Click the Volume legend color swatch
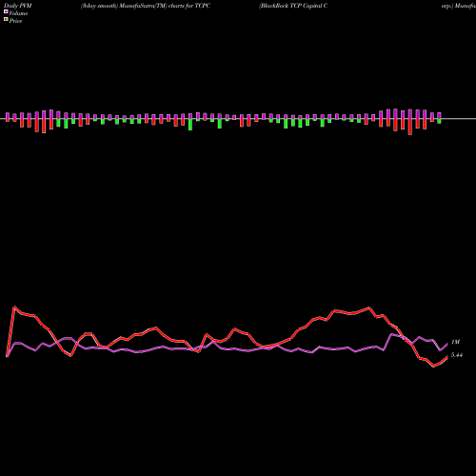 tap(6, 11)
